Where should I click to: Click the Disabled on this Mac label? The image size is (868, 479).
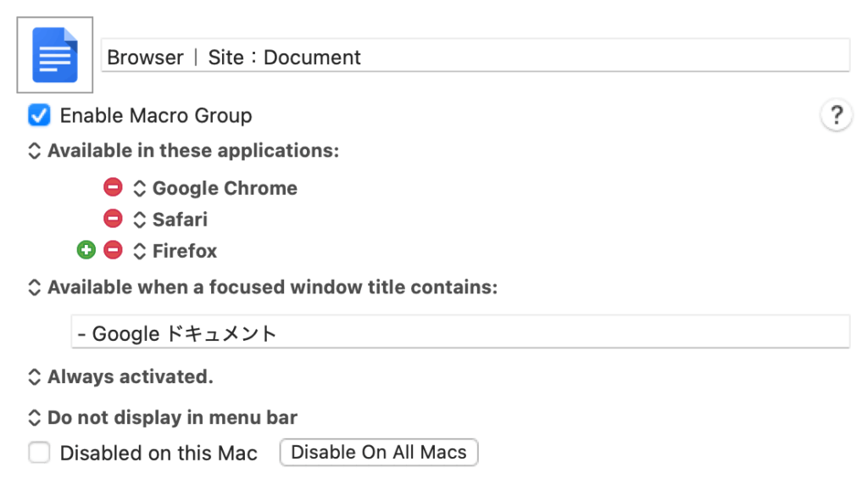(159, 454)
